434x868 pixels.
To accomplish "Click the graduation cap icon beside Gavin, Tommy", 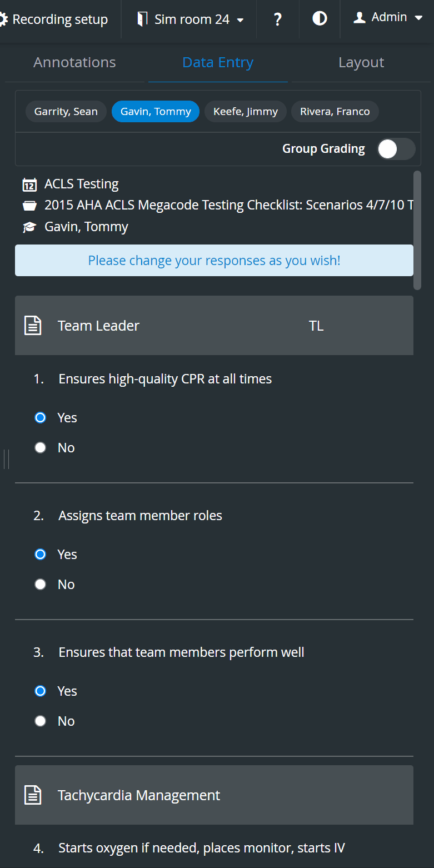I will point(29,227).
